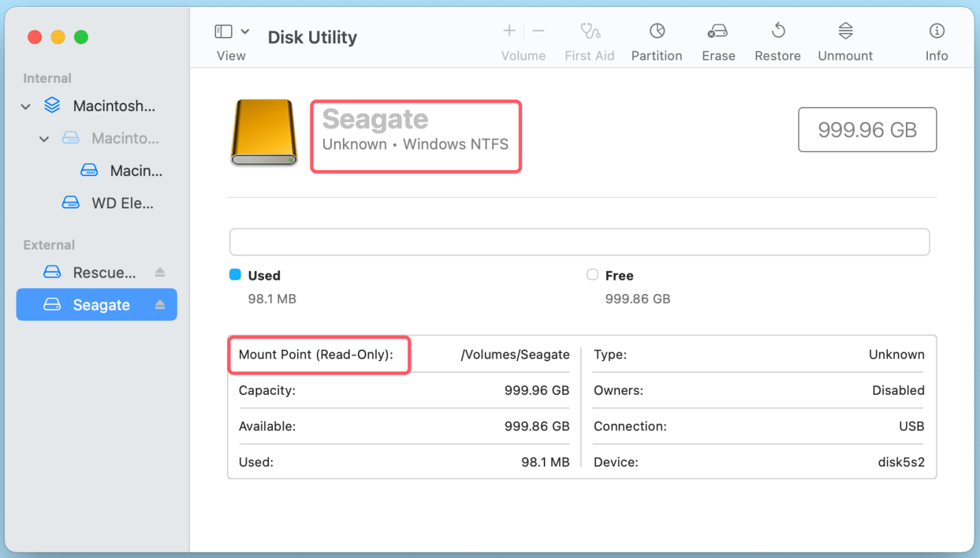Image resolution: width=980 pixels, height=558 pixels.
Task: Click the sidebar View icon
Action: tap(223, 30)
